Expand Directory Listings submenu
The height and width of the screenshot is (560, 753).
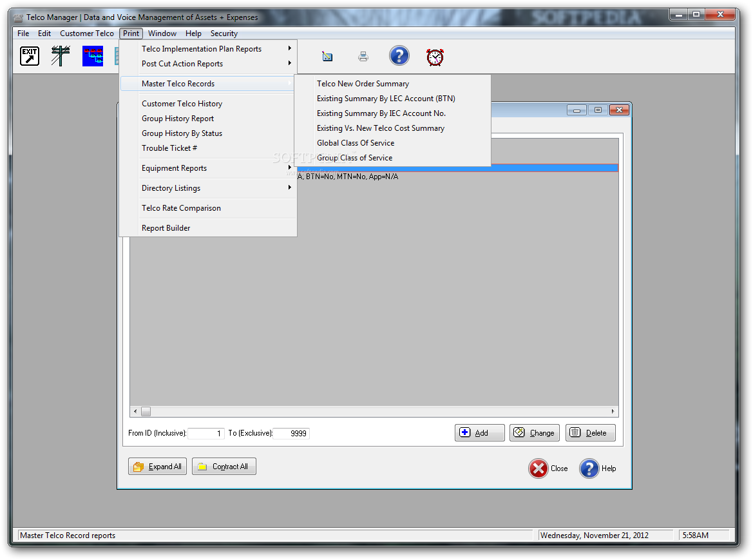point(209,188)
